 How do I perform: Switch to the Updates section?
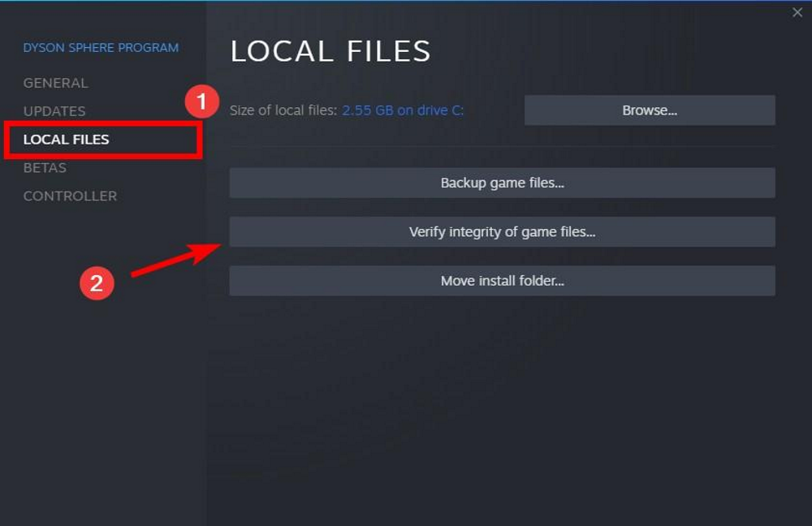tap(54, 111)
